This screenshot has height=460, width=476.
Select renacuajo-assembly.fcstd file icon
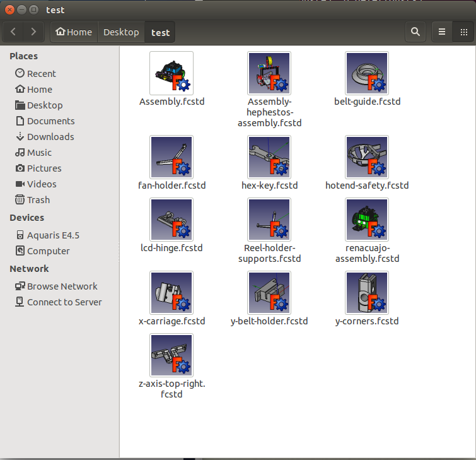click(x=367, y=220)
